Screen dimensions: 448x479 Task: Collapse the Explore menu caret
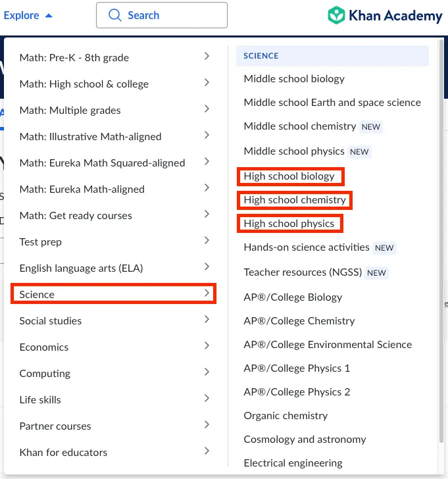click(x=49, y=16)
